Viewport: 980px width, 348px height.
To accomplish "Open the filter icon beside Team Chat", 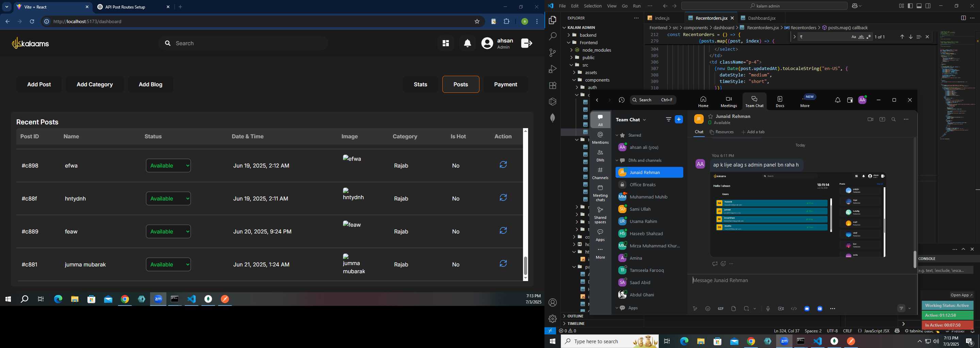I will click(668, 120).
